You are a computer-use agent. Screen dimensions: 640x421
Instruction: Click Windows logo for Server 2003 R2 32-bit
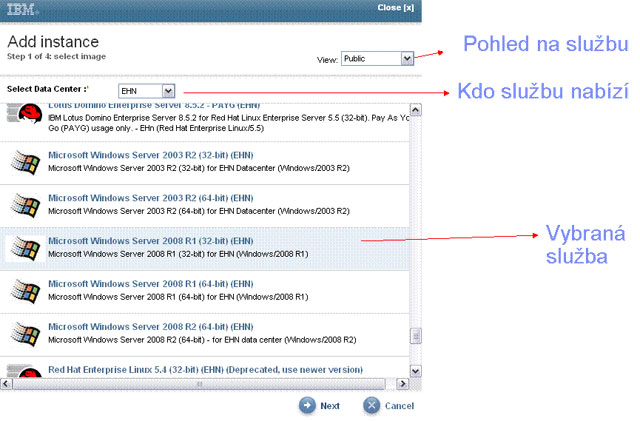25,162
